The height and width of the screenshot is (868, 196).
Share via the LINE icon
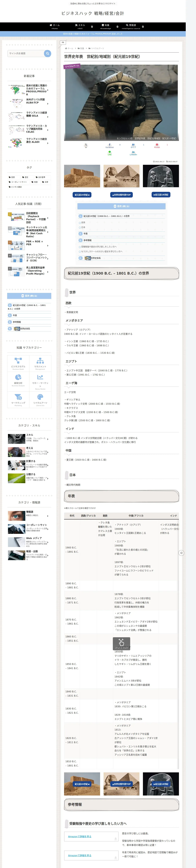(109, 153)
